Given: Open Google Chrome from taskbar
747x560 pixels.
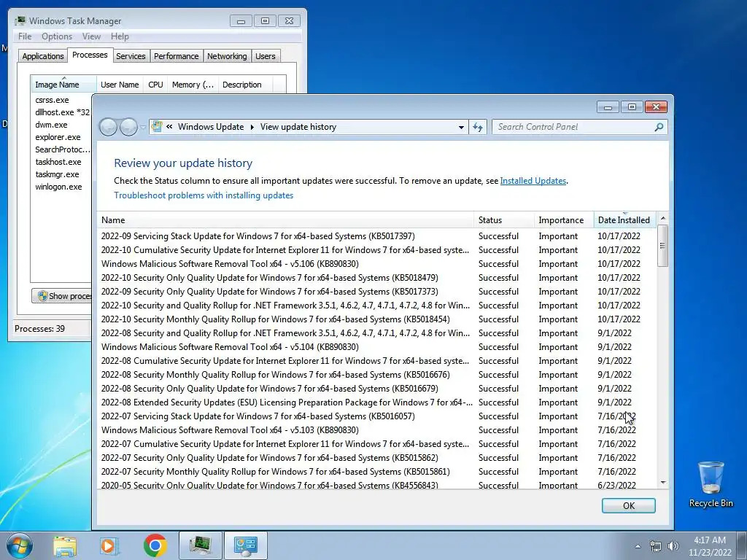Looking at the screenshot, I should pos(155,545).
